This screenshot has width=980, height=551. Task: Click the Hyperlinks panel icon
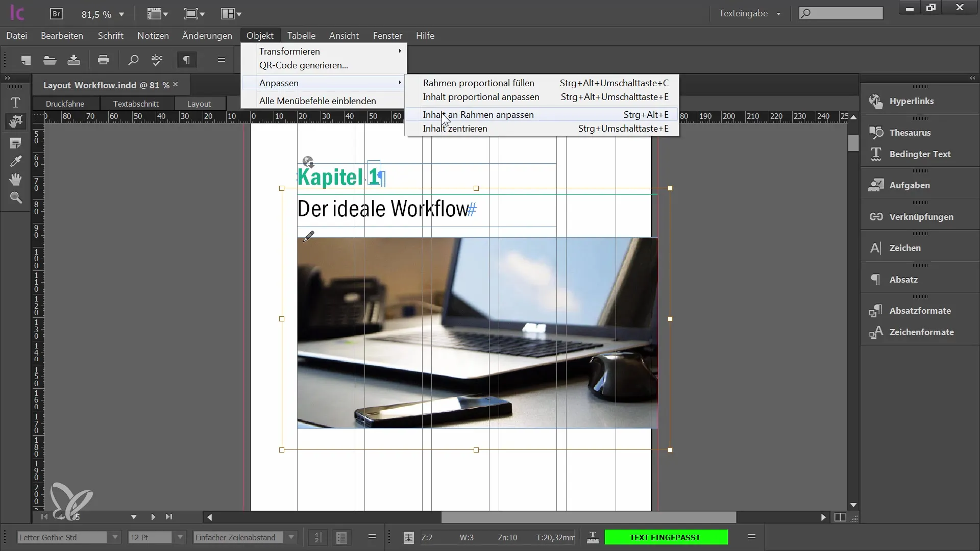pos(878,101)
